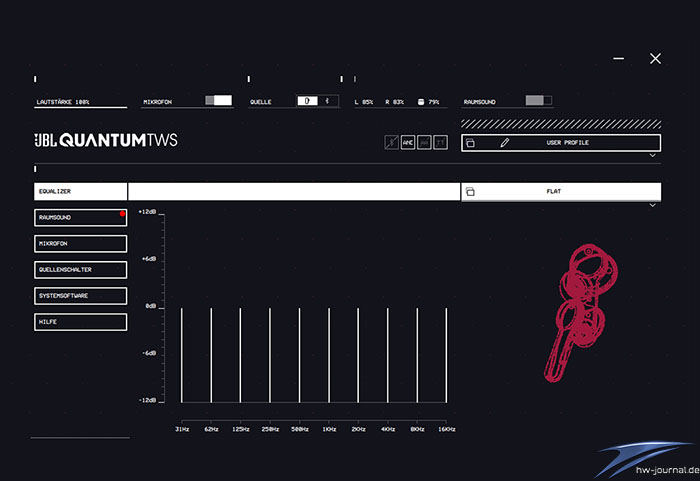Click the 4KHz equalizer band slider
Screen dimensions: 700x481
388,355
